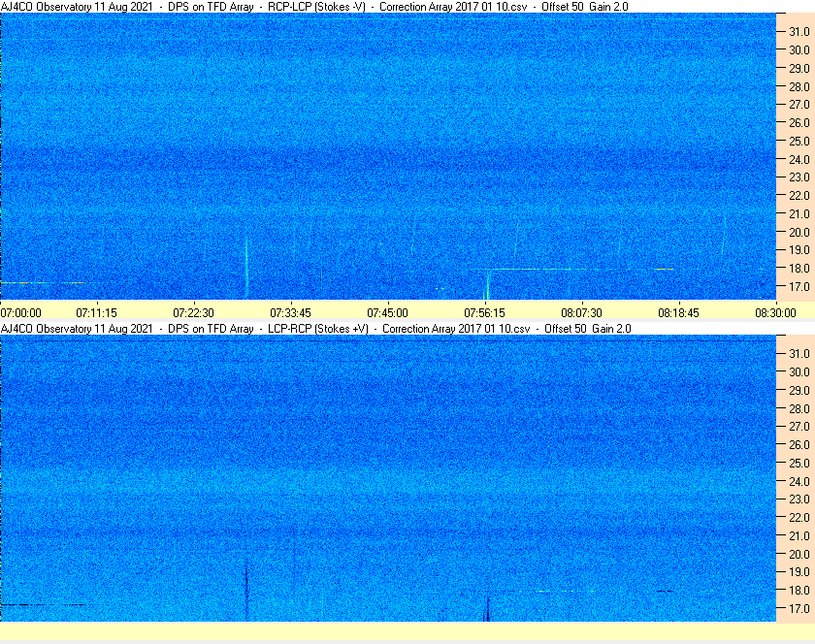
Task: Select 23.0 on the Stokes -V frequency axis
Action: [799, 177]
